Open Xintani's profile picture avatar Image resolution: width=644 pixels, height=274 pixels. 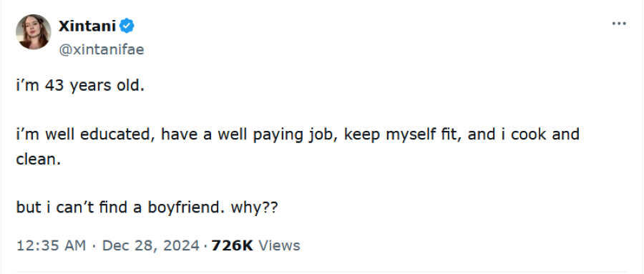click(34, 32)
